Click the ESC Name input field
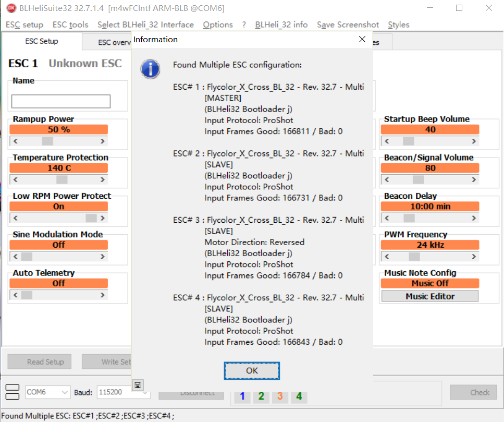The width and height of the screenshot is (504, 422). 61,101
